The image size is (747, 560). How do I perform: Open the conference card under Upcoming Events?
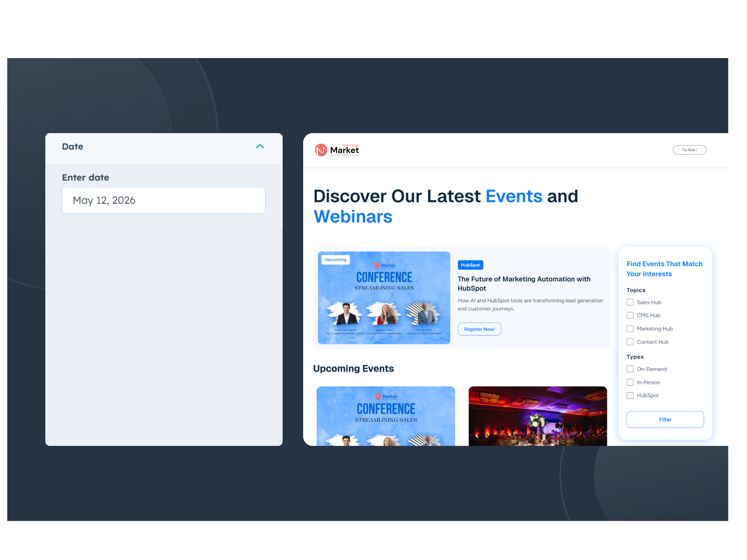tap(386, 416)
